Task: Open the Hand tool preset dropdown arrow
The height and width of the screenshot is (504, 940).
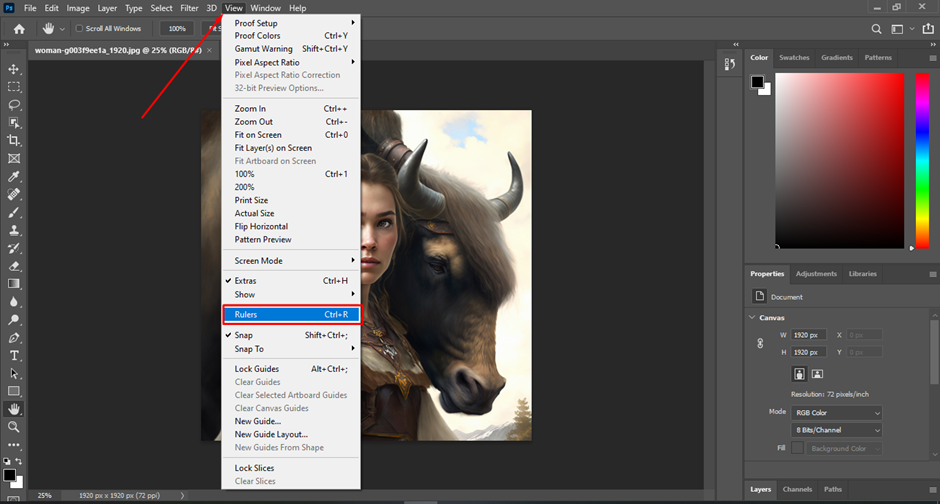Action: point(62,29)
